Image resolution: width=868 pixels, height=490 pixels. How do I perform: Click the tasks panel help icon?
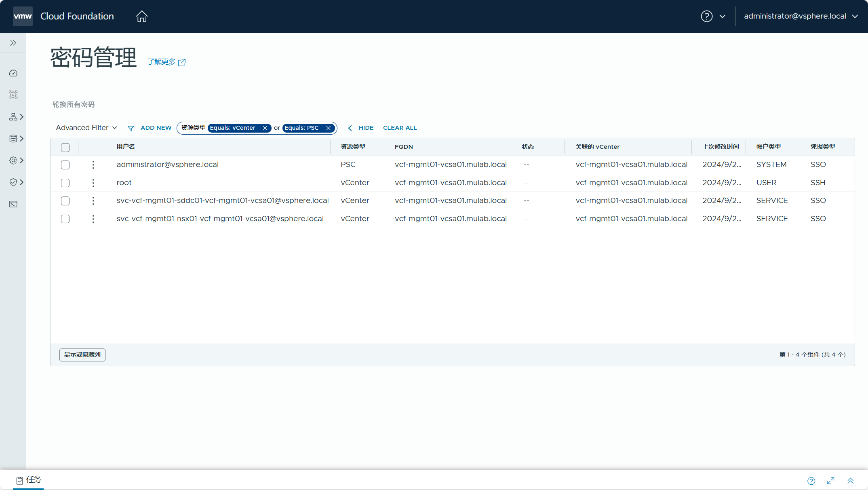811,481
